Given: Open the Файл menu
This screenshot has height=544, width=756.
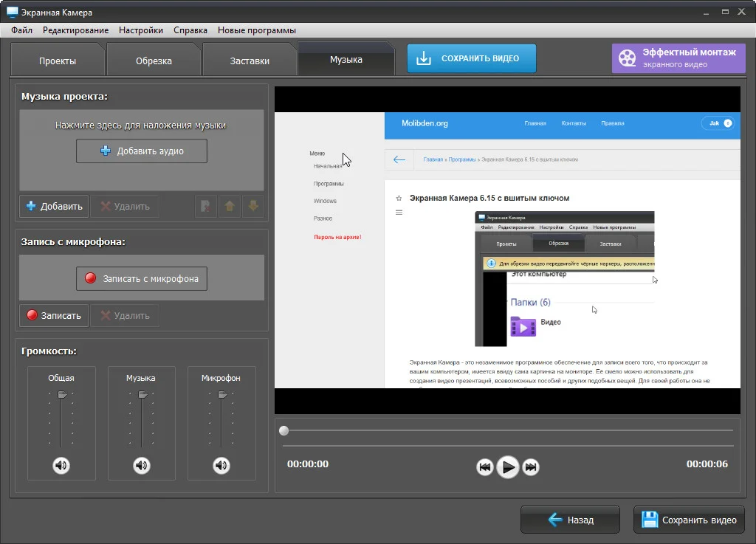Looking at the screenshot, I should (x=22, y=30).
